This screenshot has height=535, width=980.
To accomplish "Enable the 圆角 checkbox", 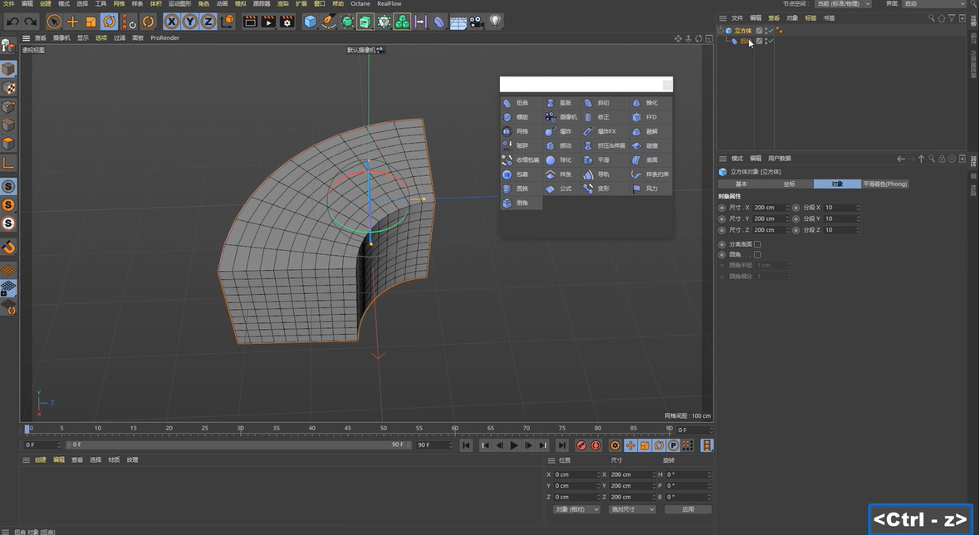I will click(757, 254).
